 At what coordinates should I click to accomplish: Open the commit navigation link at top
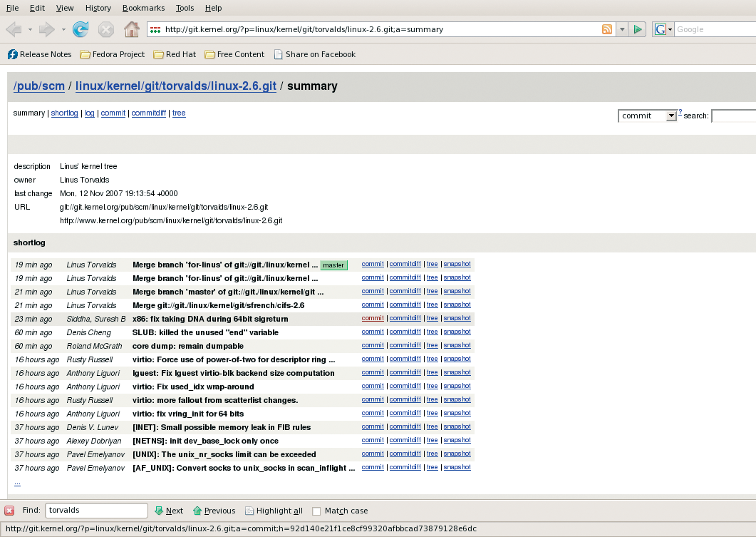click(113, 113)
